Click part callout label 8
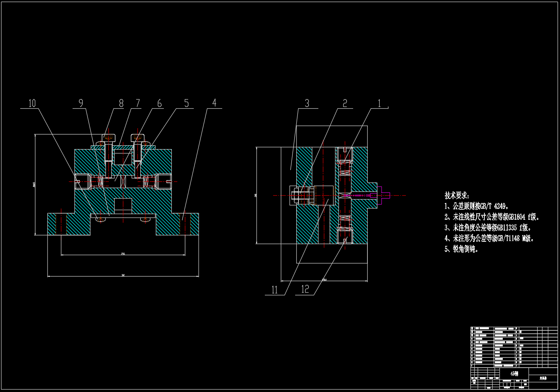This screenshot has width=560, height=392. click(x=121, y=103)
